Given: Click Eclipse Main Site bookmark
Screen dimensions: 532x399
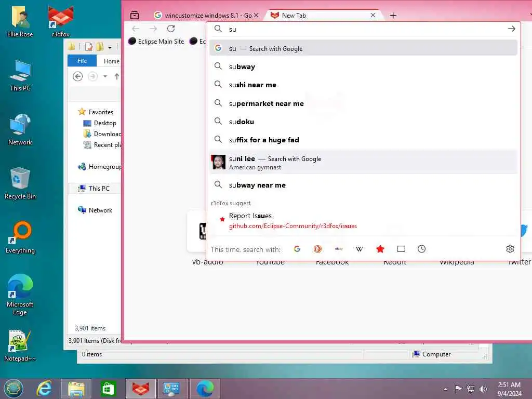Looking at the screenshot, I should [x=156, y=42].
